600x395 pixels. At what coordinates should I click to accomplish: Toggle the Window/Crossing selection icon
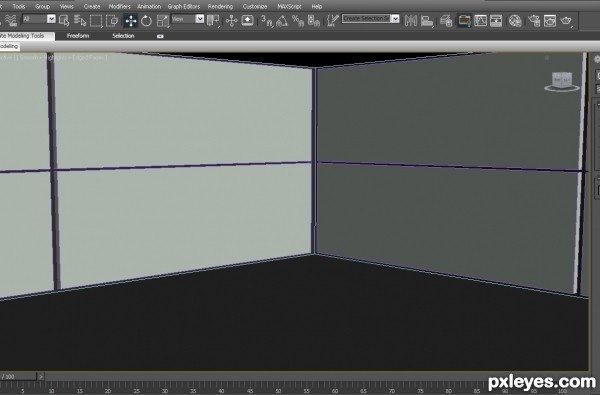point(112,20)
